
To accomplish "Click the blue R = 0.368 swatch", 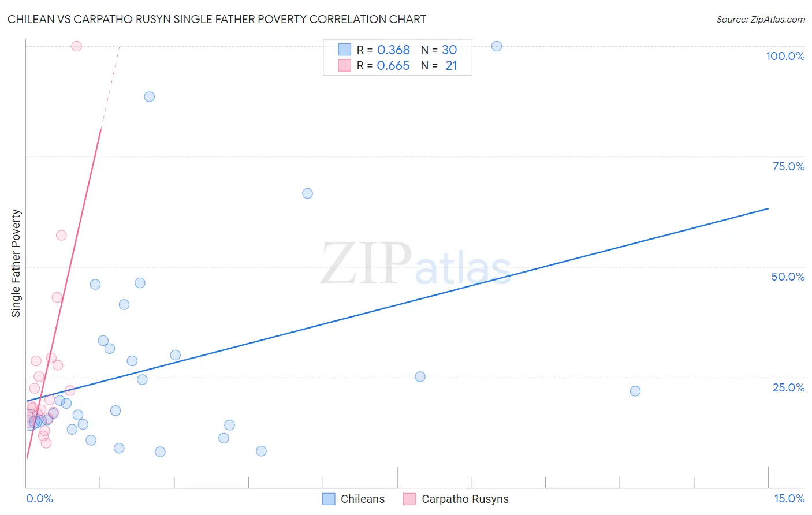I will click(x=345, y=50).
